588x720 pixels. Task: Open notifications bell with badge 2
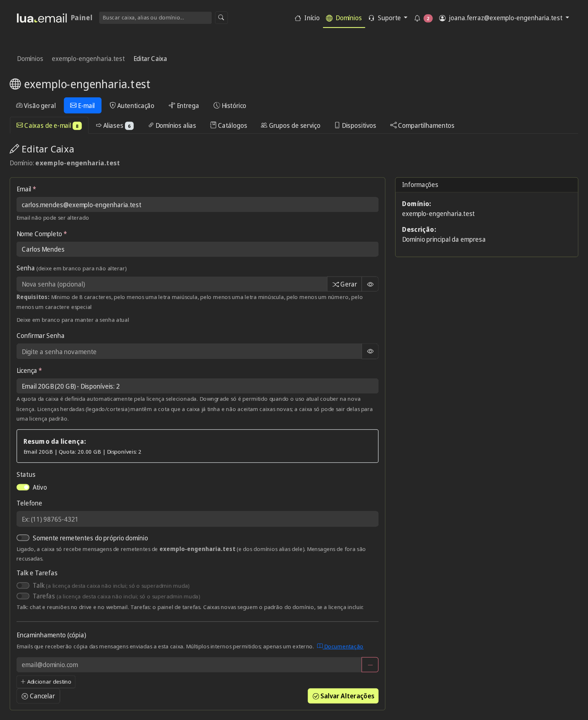(x=423, y=18)
